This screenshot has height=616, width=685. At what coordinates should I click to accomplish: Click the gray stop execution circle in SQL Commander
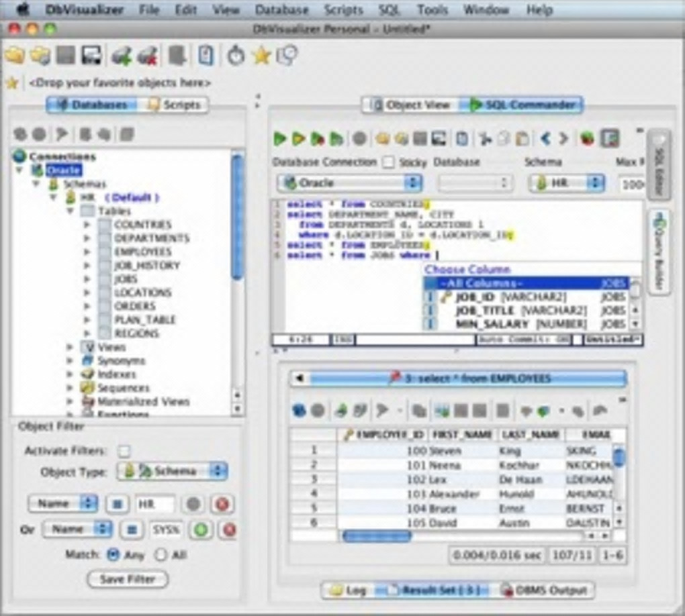click(x=359, y=139)
